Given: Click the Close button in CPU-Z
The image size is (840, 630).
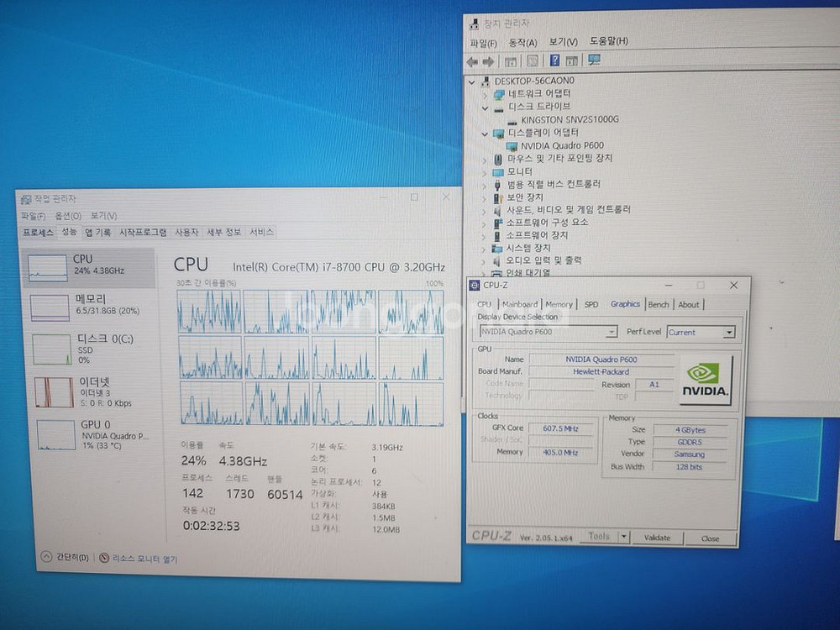Looking at the screenshot, I should (711, 538).
